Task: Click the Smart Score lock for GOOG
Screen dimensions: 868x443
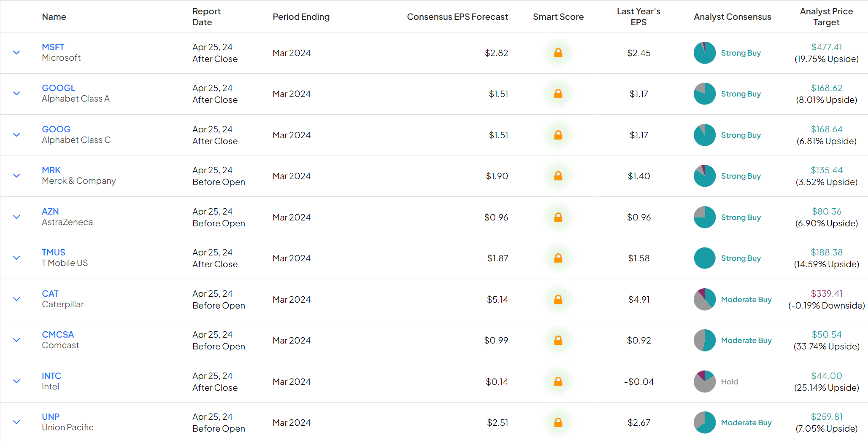Action: click(x=558, y=135)
